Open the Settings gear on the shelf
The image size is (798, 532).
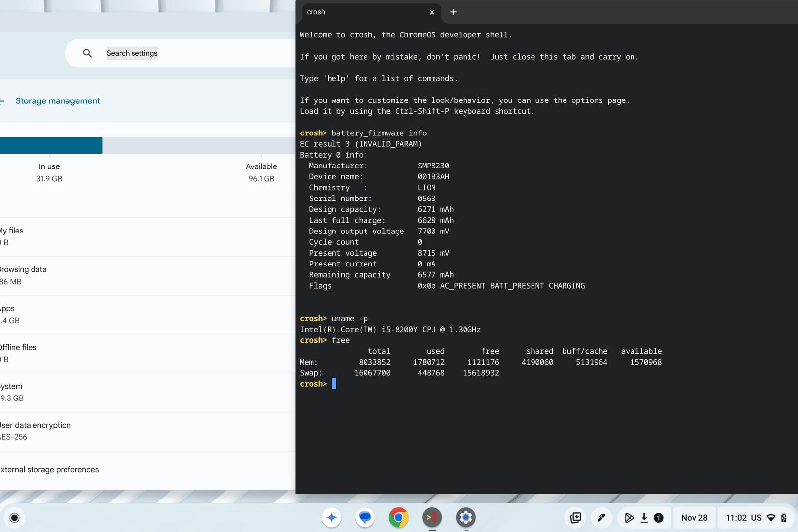[465, 518]
